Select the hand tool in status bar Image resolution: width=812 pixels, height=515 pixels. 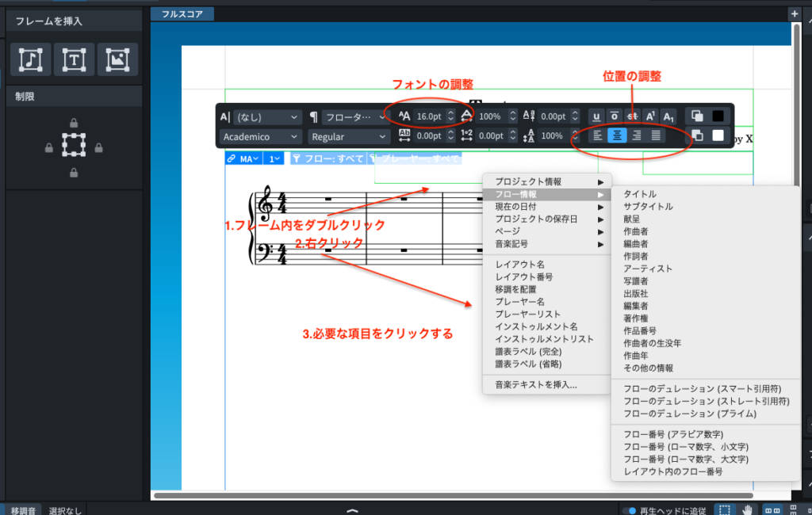[x=747, y=509]
